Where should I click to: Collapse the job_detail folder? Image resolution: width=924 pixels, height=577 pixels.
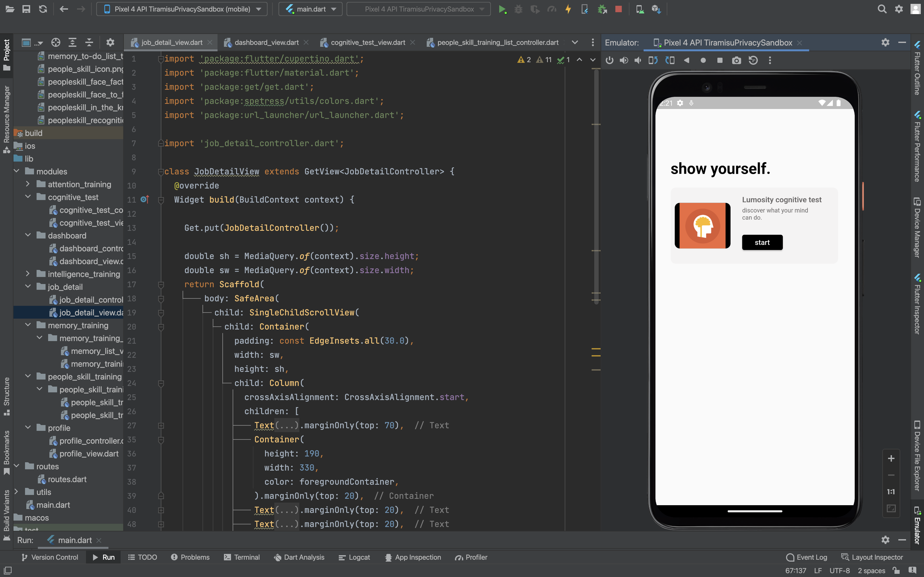click(x=28, y=287)
